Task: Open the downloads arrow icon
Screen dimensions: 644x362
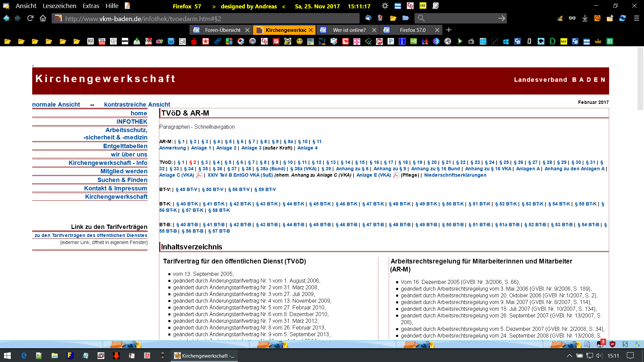Action: click(x=585, y=18)
